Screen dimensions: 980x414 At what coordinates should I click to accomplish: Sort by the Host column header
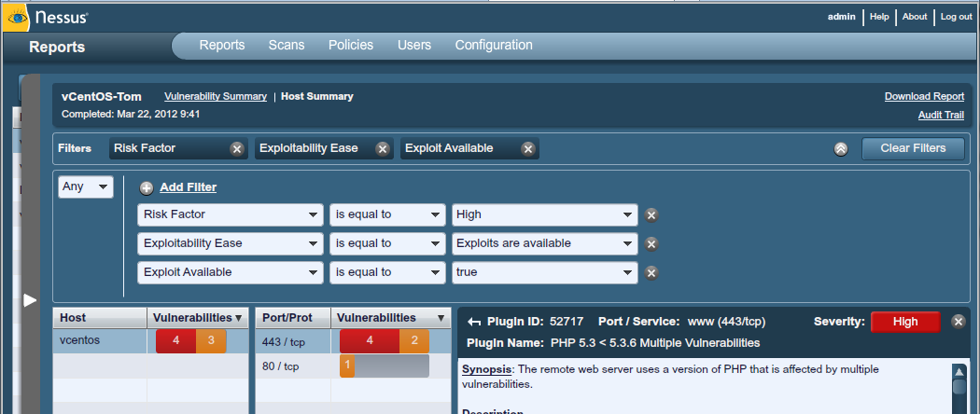click(x=100, y=318)
